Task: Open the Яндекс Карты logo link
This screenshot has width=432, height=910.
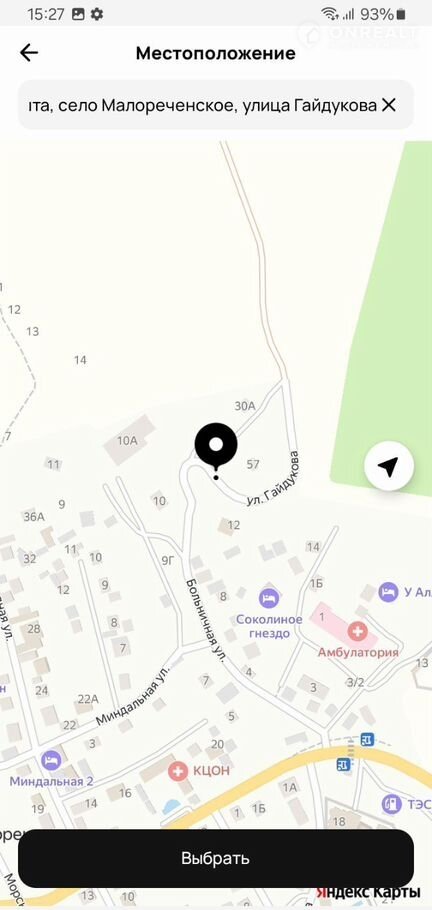Action: tap(368, 892)
